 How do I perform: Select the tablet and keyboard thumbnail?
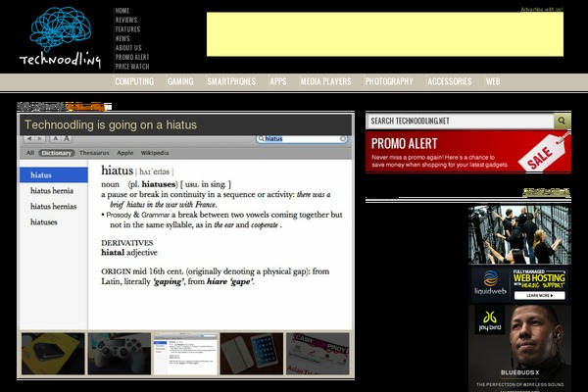click(252, 354)
